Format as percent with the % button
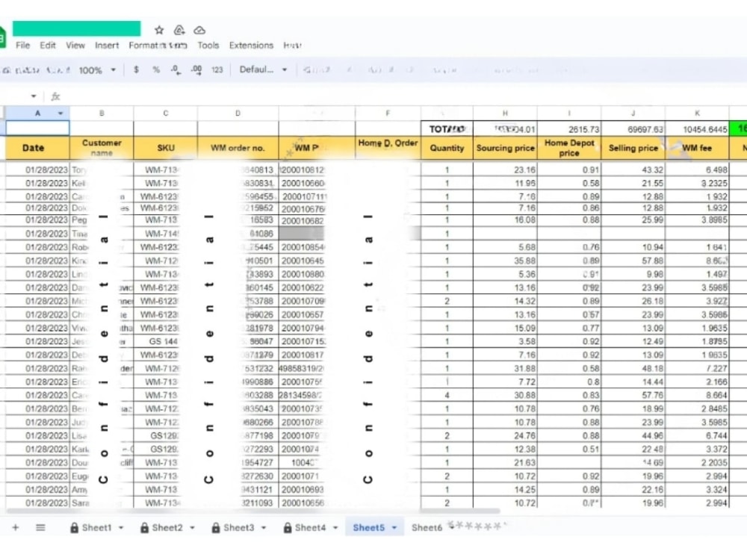 point(156,69)
